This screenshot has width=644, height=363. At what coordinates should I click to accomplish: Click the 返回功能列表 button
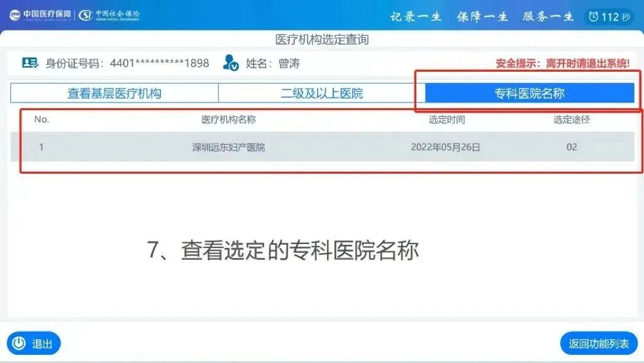tap(599, 343)
